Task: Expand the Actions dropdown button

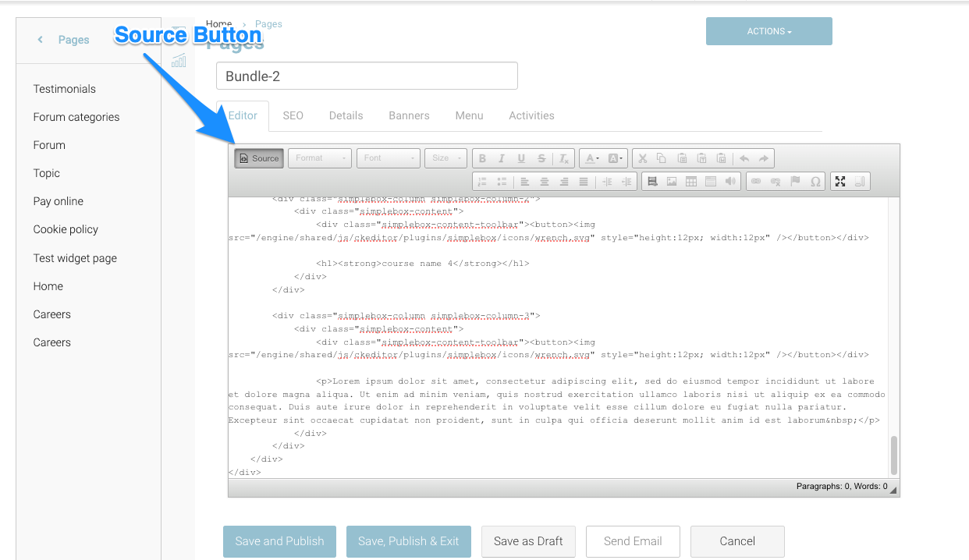Action: coord(768,31)
